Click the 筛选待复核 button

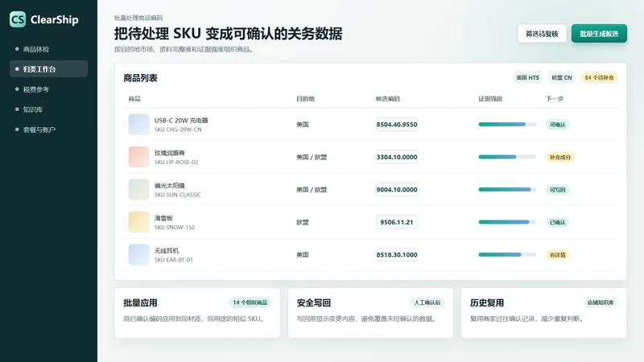click(x=542, y=34)
